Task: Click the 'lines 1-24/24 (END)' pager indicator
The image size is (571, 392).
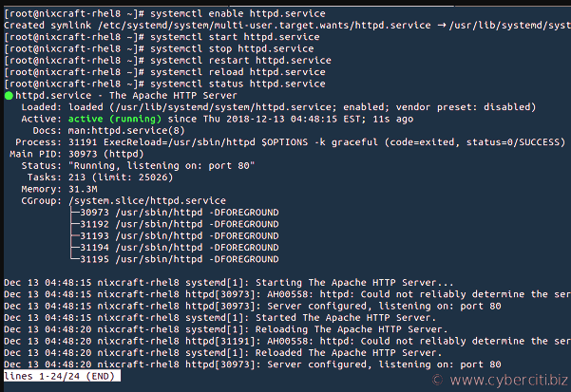Action: (x=62, y=376)
